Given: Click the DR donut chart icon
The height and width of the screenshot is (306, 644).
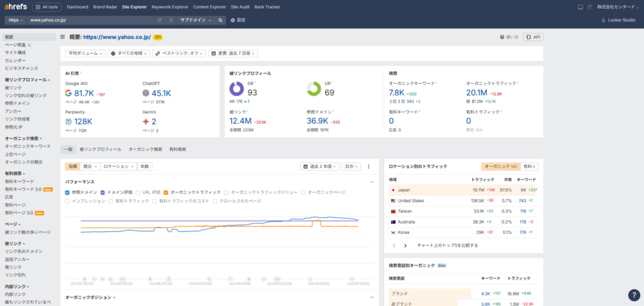Looking at the screenshot, I should 236,88.
